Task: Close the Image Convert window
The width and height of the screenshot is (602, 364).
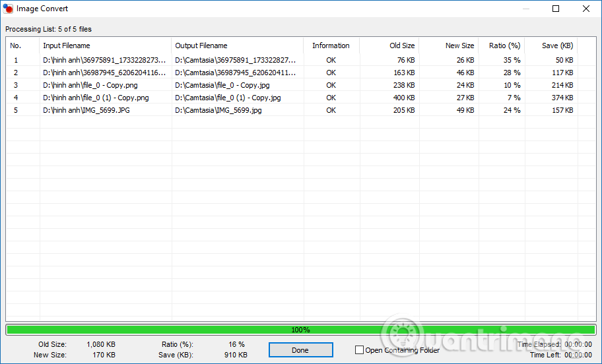Action: (x=586, y=9)
